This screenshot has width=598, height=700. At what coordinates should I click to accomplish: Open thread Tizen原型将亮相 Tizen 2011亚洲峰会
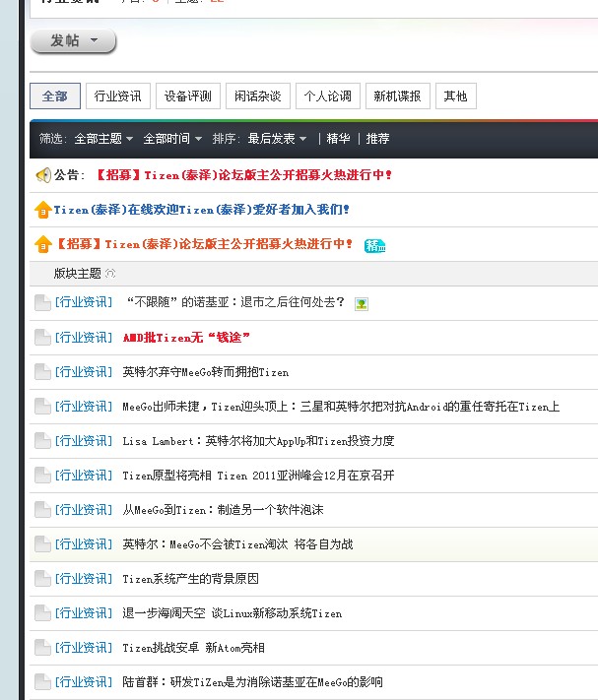(x=258, y=476)
